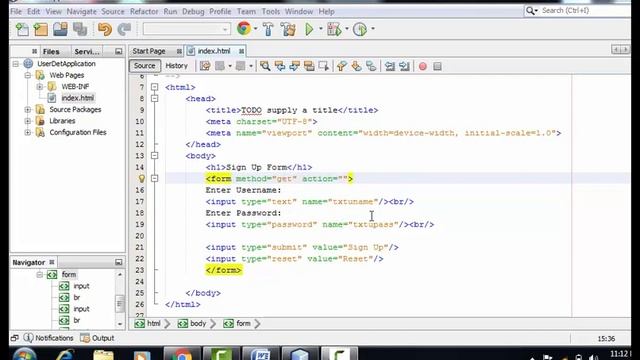Toggle the Source view button
This screenshot has height=360, width=640.
[144, 66]
